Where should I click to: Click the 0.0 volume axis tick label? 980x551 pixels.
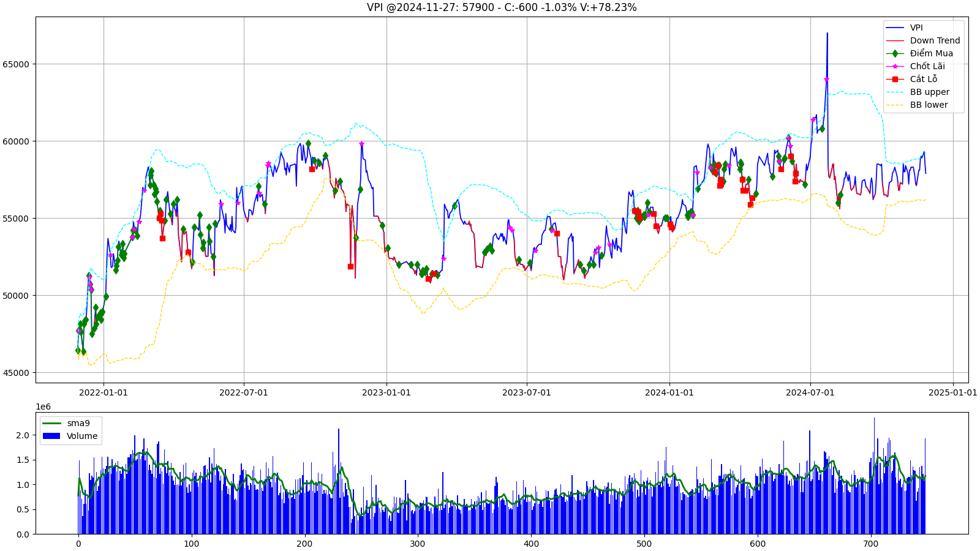click(x=23, y=534)
